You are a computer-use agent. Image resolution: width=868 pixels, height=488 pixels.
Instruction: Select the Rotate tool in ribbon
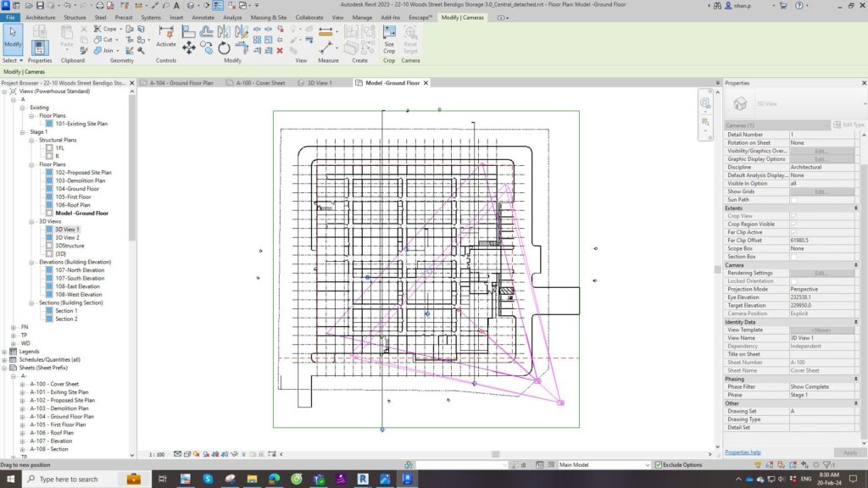[224, 48]
